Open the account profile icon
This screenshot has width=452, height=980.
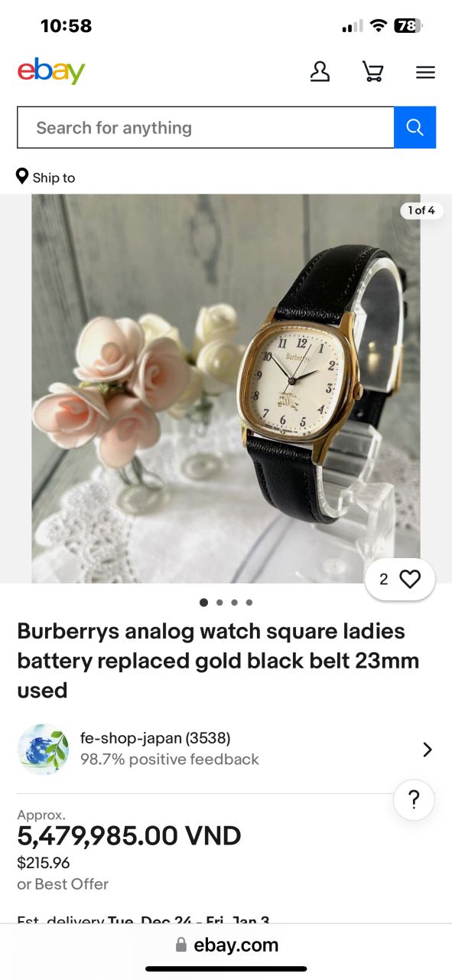(320, 72)
